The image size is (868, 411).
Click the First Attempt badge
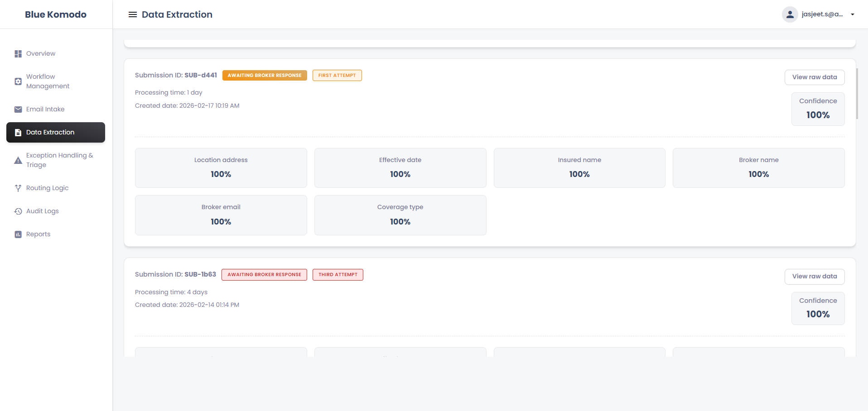337,76
